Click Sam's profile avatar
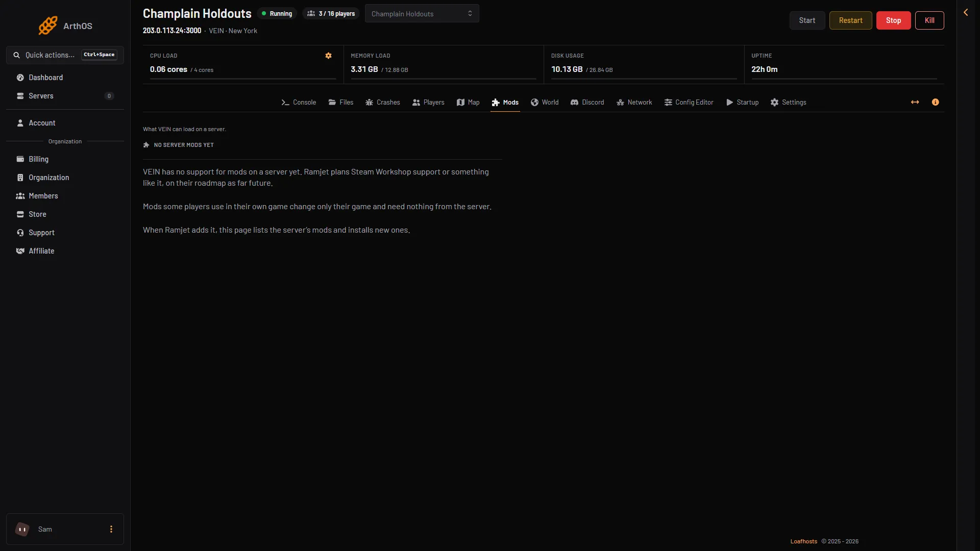The width and height of the screenshot is (980, 551). pos(22,529)
